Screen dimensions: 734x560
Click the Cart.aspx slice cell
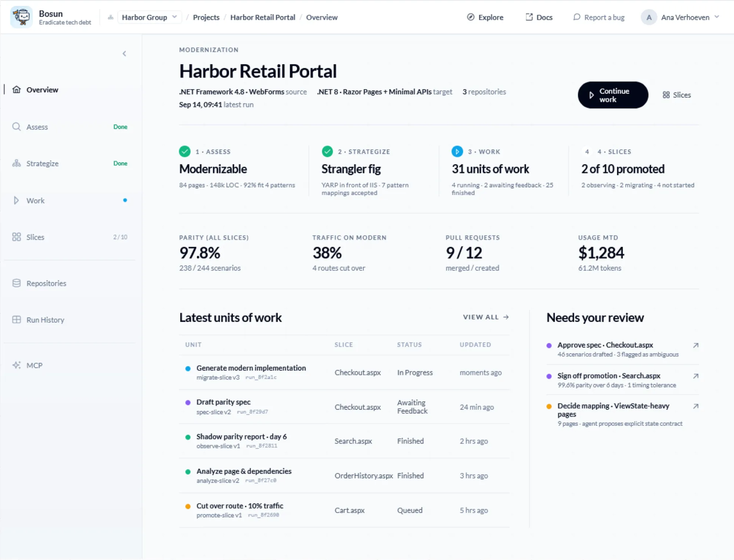point(350,510)
